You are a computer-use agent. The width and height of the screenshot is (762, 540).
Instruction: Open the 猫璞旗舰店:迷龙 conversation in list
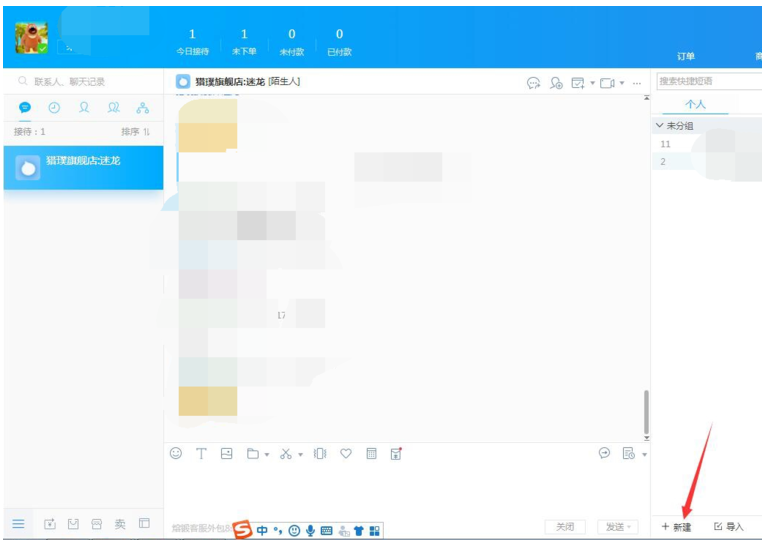[83, 168]
